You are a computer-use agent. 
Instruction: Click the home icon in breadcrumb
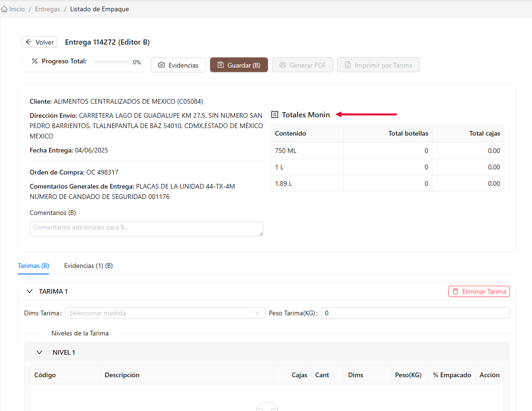(x=4, y=9)
